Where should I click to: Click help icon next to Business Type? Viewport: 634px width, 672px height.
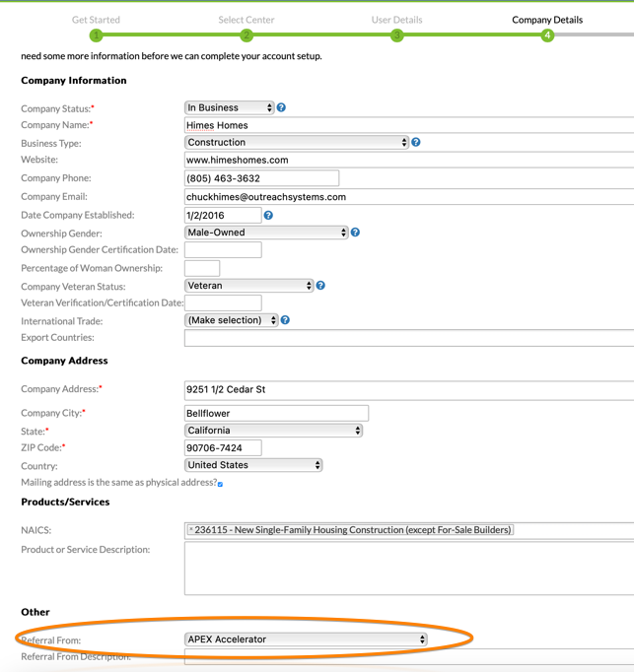[x=416, y=142]
